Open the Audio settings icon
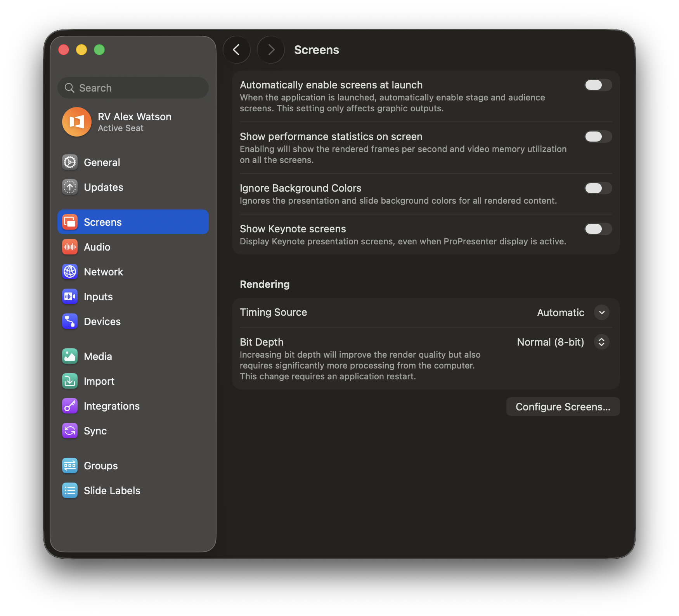The width and height of the screenshot is (679, 616). pyautogui.click(x=70, y=247)
